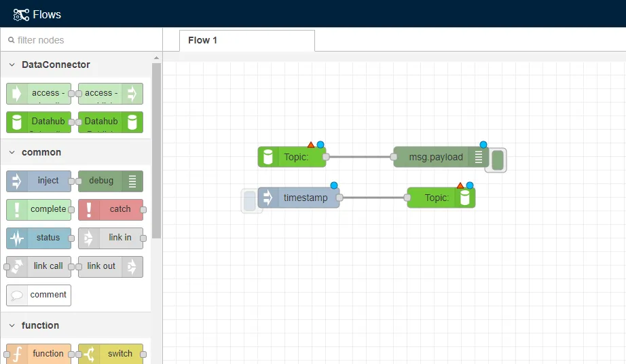Select the Datahub node with database icon on left
626x364 pixels.
point(39,122)
